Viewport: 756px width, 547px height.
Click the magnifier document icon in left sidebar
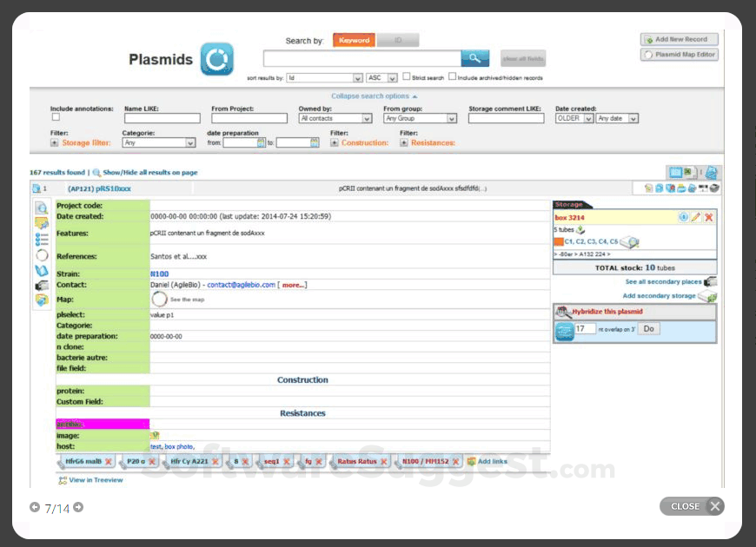tap(39, 208)
